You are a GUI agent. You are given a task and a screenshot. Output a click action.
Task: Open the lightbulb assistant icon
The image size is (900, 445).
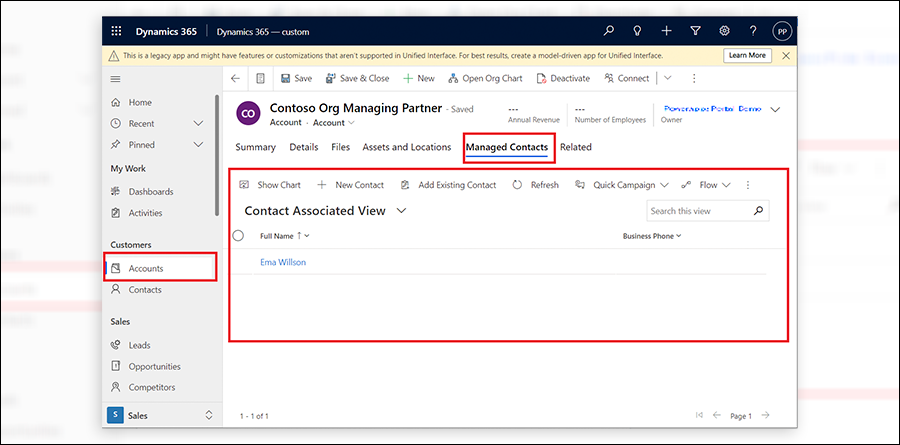(637, 32)
